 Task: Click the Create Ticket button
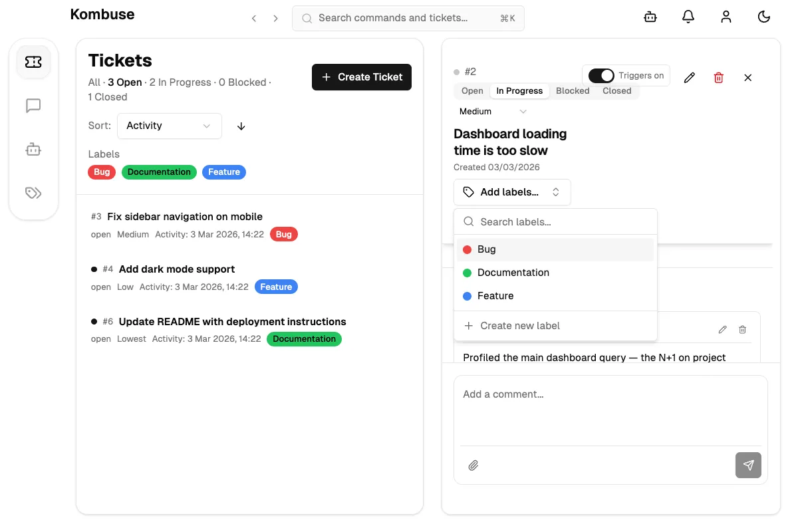[x=362, y=77]
